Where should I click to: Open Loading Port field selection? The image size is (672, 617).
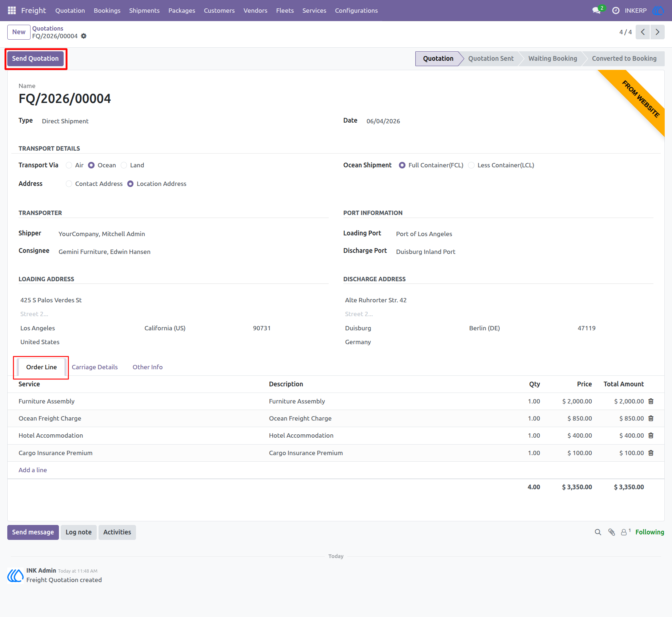click(x=524, y=234)
